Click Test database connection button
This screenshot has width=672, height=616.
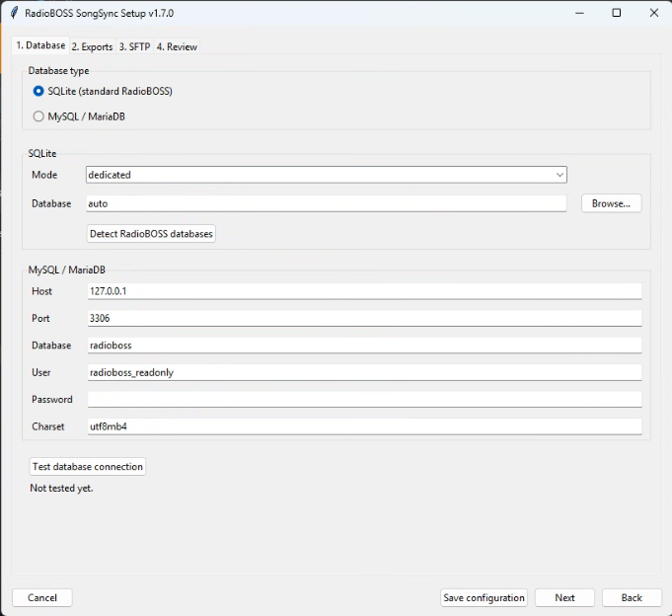point(88,467)
